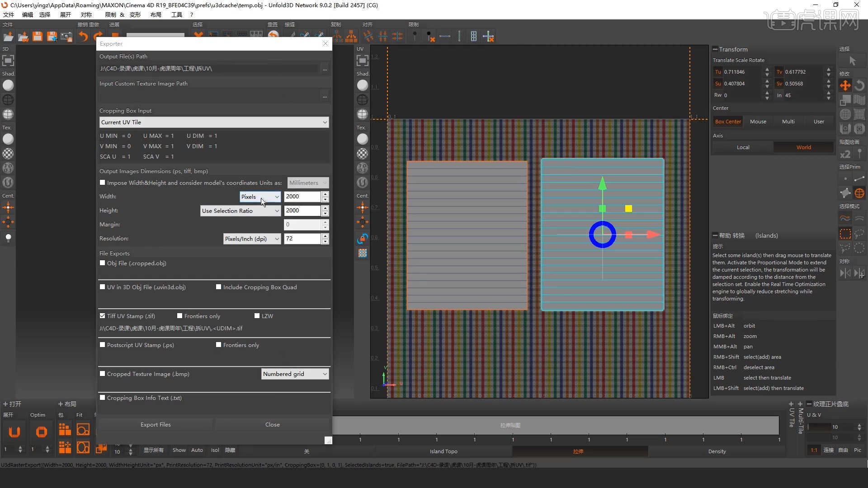Open the 工具 menu
The height and width of the screenshot is (488, 868).
tap(176, 14)
